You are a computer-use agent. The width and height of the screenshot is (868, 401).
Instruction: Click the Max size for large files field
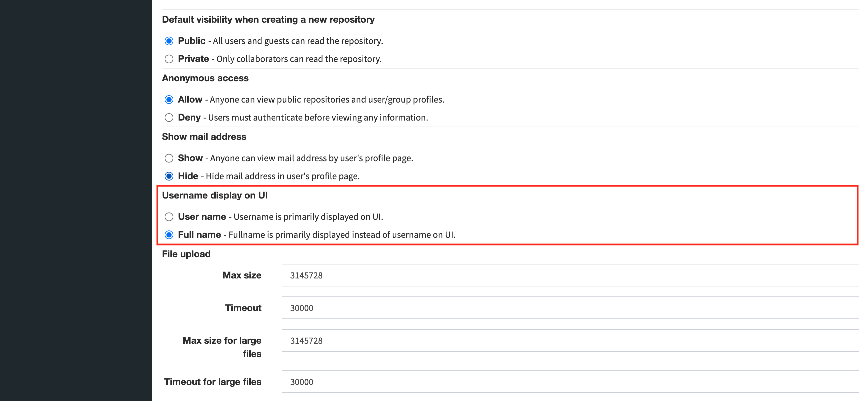[569, 340]
